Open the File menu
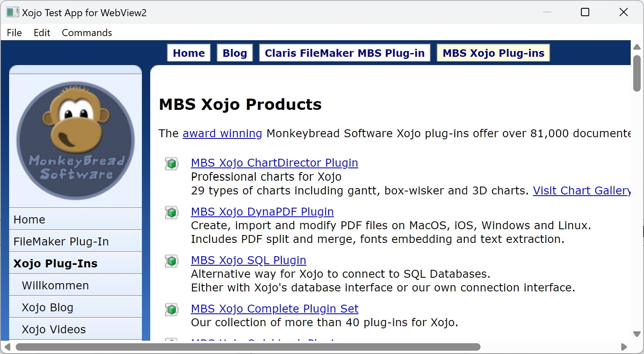The height and width of the screenshot is (354, 644). (14, 32)
